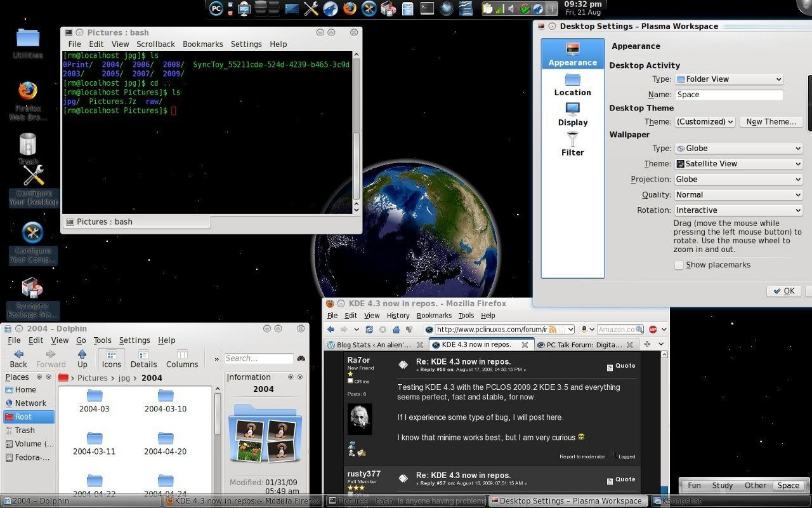Viewport: 812px width, 508px height.
Task: Click New Theme button
Action: (771, 121)
